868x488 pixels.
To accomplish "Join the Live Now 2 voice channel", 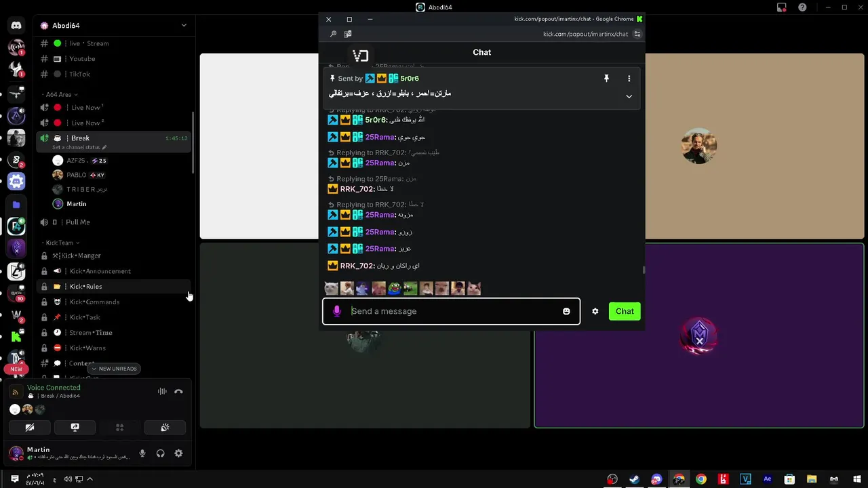I will (x=113, y=123).
